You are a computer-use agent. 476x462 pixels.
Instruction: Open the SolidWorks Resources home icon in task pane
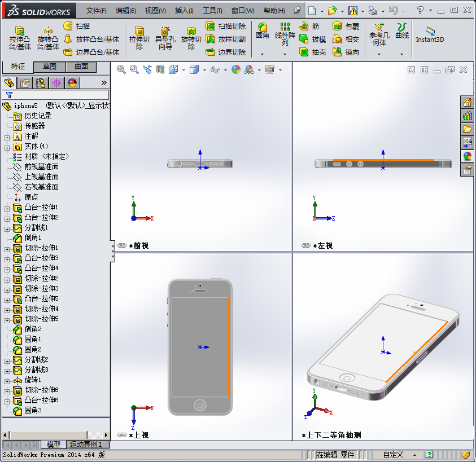point(467,103)
